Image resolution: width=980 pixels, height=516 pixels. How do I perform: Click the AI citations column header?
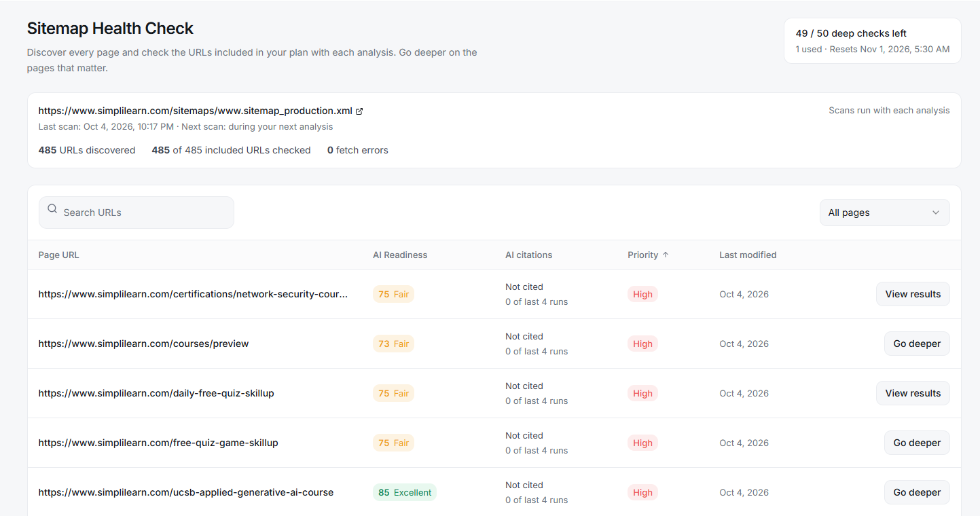(529, 255)
